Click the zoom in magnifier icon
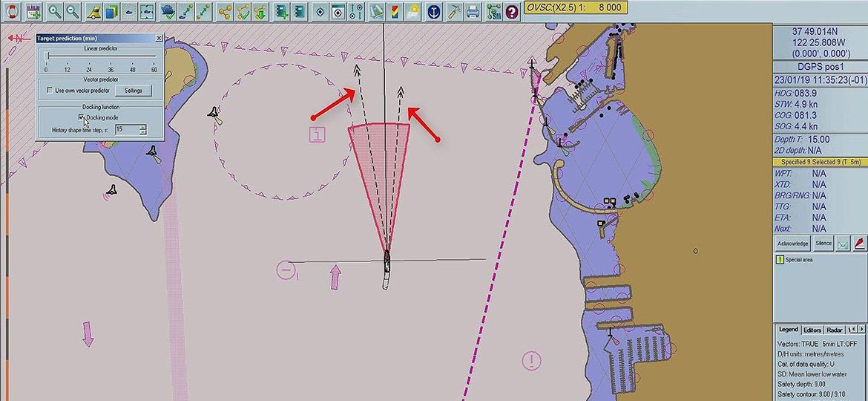The height and width of the screenshot is (401, 868). [x=54, y=11]
